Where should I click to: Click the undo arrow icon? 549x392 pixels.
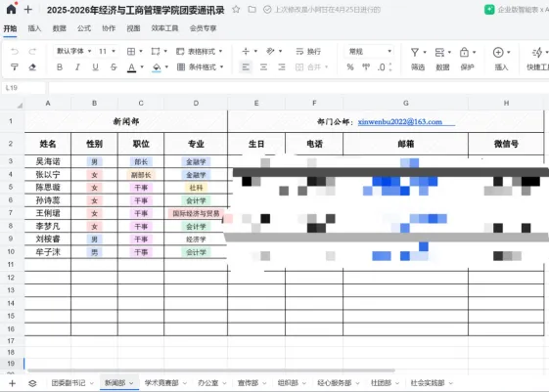pos(15,52)
